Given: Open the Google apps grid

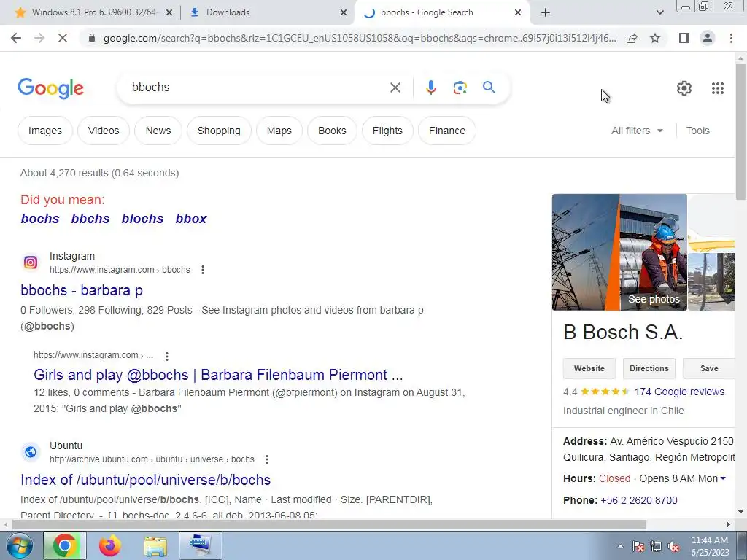Looking at the screenshot, I should (x=718, y=88).
